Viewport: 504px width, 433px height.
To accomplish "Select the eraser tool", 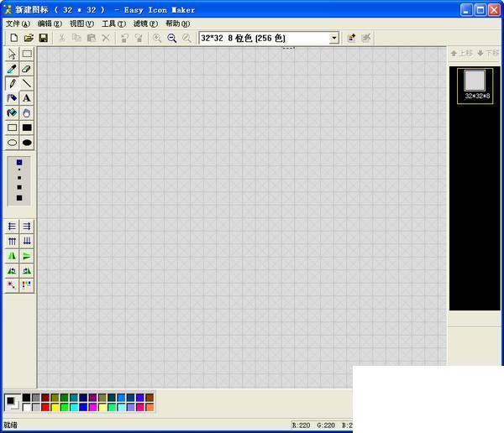I will pos(27,69).
